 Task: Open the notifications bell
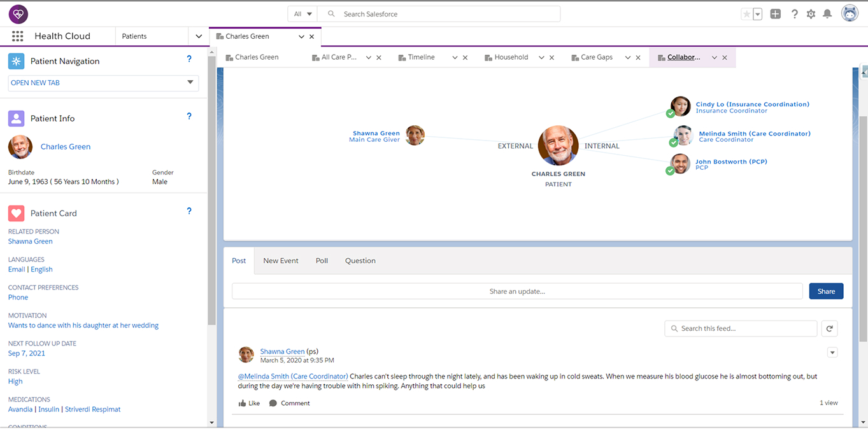point(827,14)
